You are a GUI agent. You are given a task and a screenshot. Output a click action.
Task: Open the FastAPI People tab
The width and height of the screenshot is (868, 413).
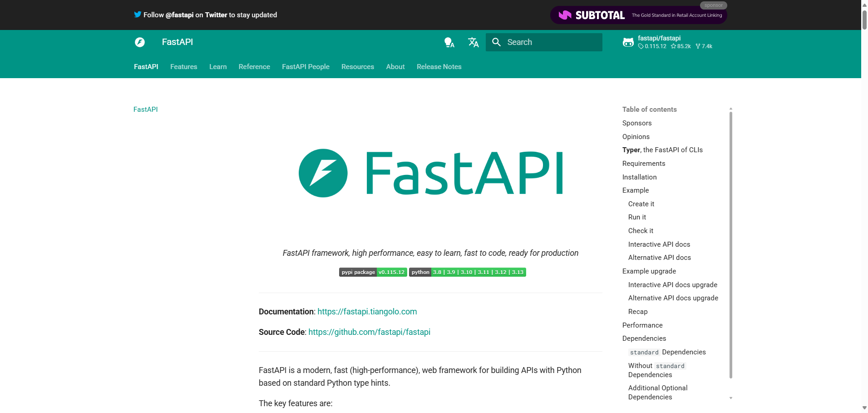point(306,67)
